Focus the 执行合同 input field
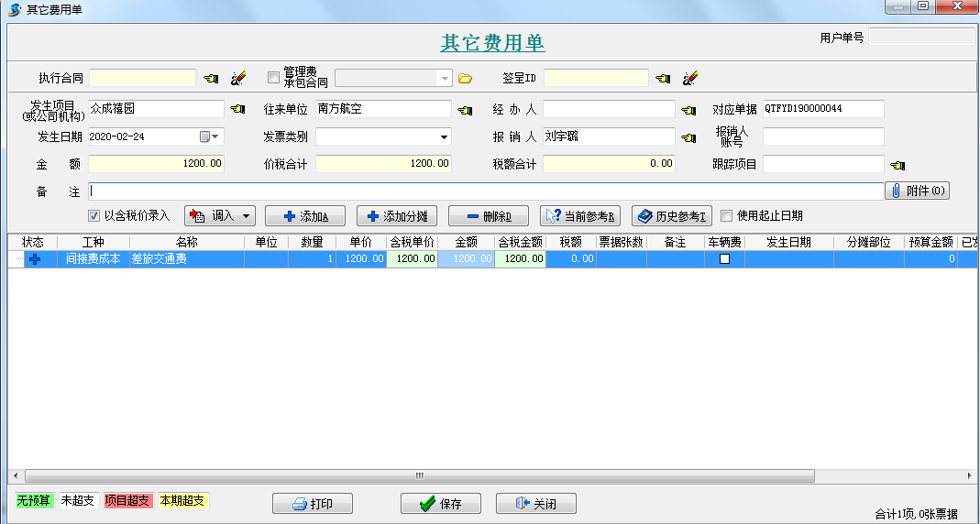The image size is (980, 524). 142,78
